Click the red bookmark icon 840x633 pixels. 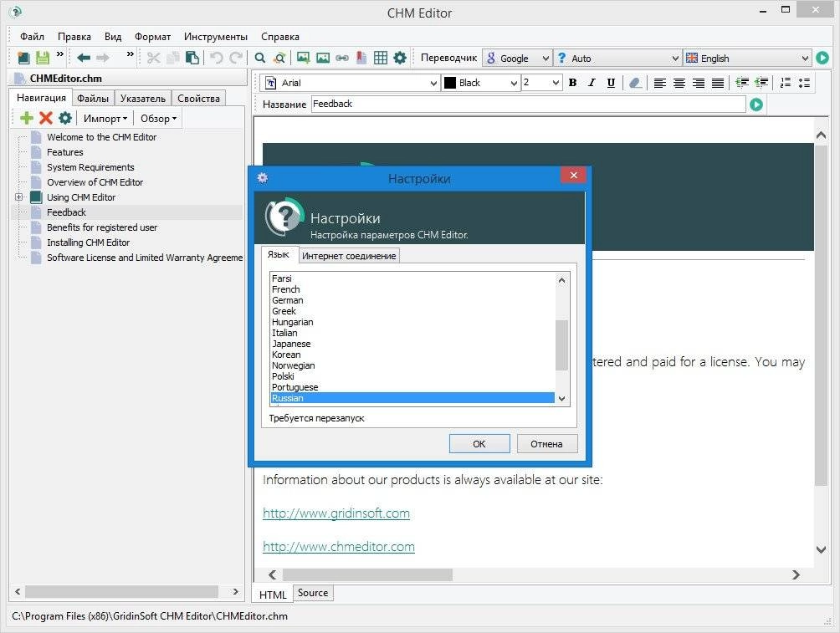361,58
